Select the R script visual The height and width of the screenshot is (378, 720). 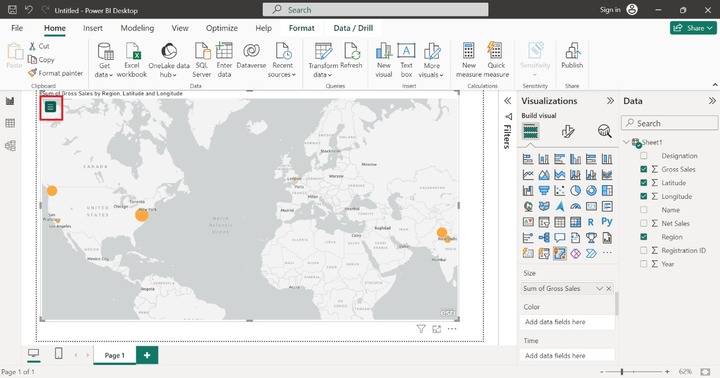[x=591, y=222]
